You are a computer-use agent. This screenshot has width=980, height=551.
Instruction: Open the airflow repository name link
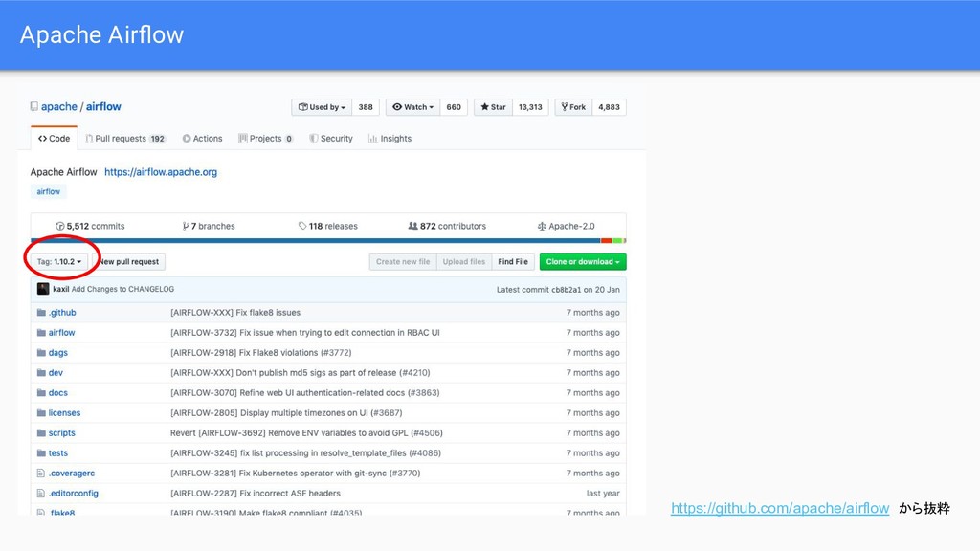point(103,107)
